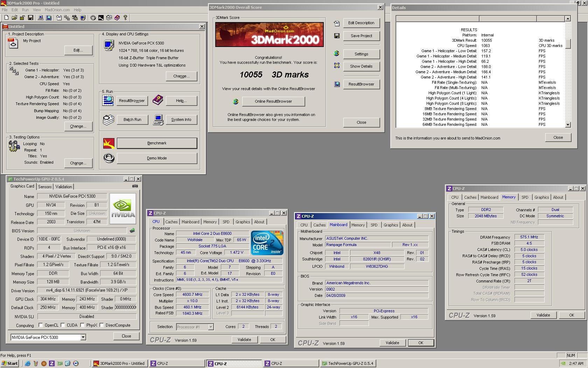Click the floppy-disk Save toolbar icon
Viewport: 588px width, 368px height.
point(30,18)
